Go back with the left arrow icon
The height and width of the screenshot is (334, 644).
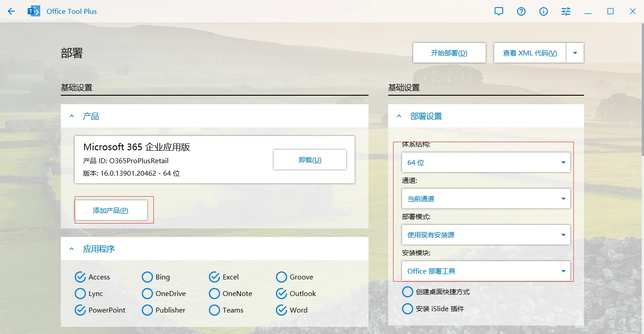point(11,11)
